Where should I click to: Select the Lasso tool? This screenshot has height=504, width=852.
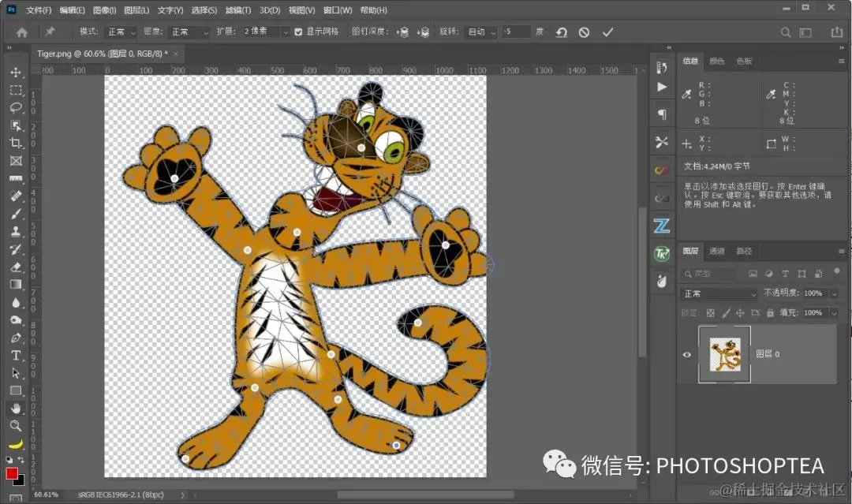pyautogui.click(x=16, y=107)
